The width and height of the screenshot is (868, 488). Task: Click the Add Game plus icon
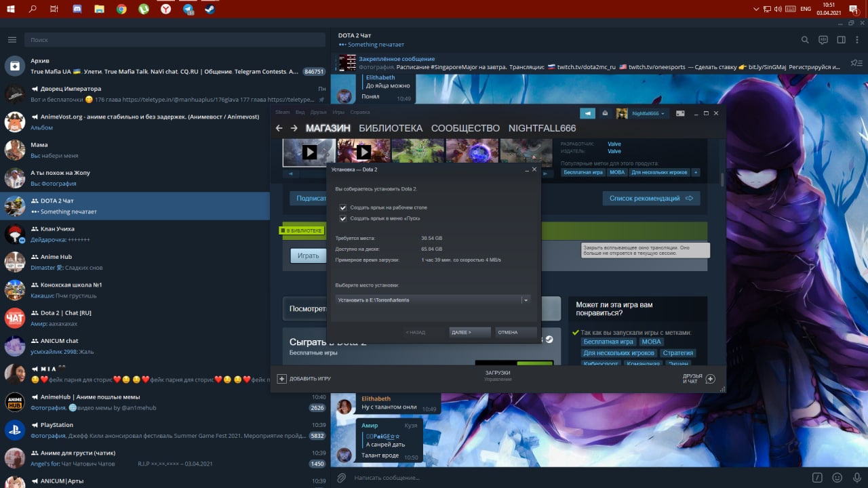click(x=281, y=378)
